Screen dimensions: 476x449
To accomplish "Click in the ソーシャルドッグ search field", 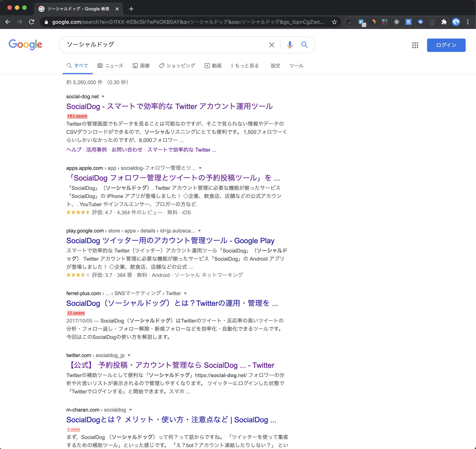I will coord(165,45).
